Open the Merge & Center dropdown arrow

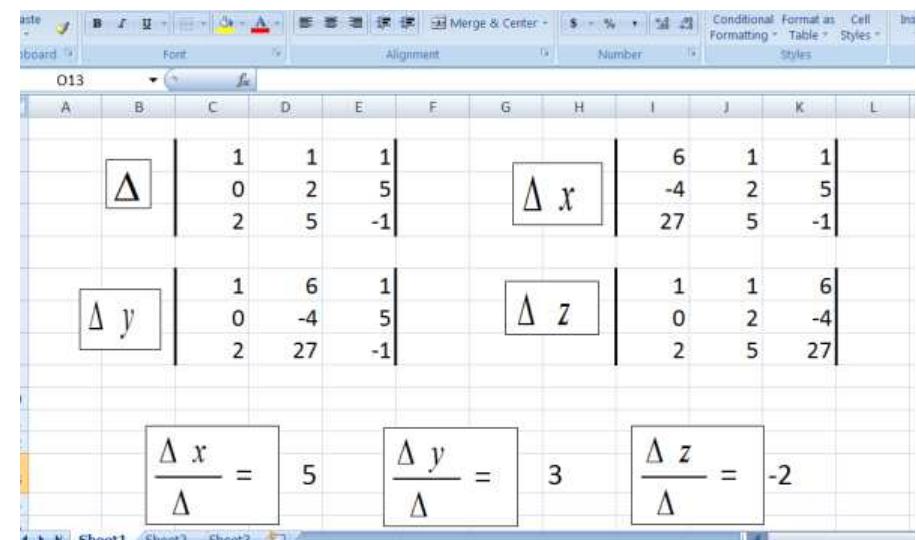tap(545, 23)
